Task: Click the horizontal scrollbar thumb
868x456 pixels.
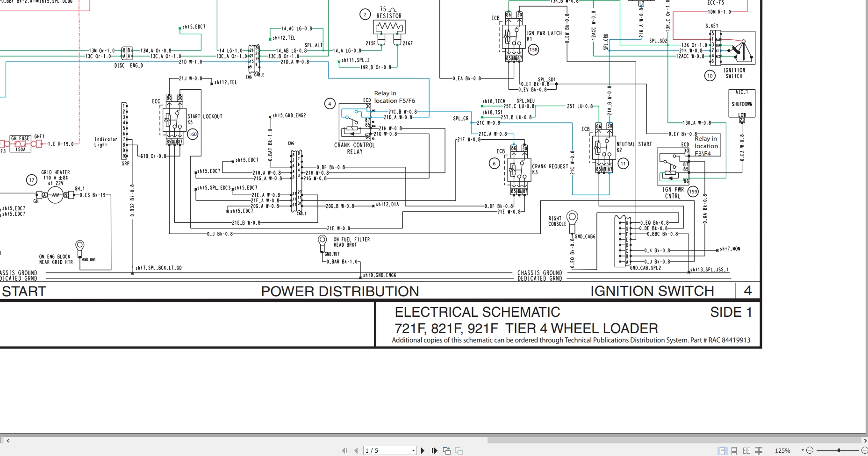Action: click(673, 440)
